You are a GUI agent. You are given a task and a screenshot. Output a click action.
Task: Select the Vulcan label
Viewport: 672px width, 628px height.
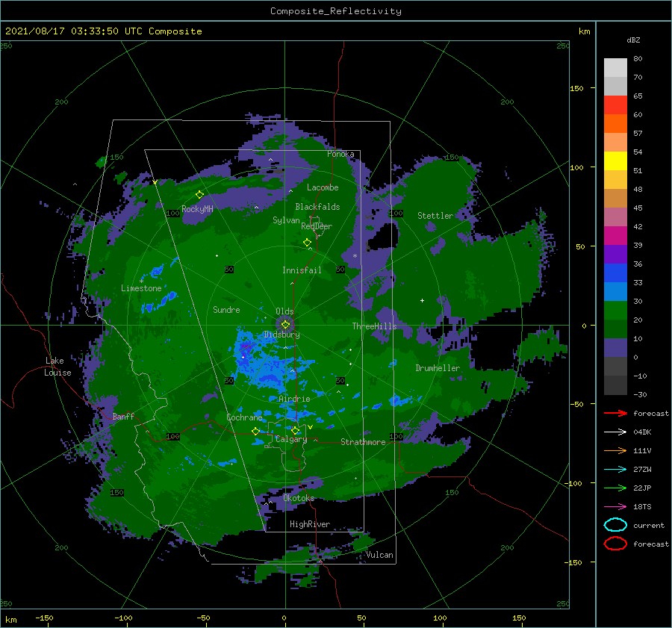coord(379,555)
